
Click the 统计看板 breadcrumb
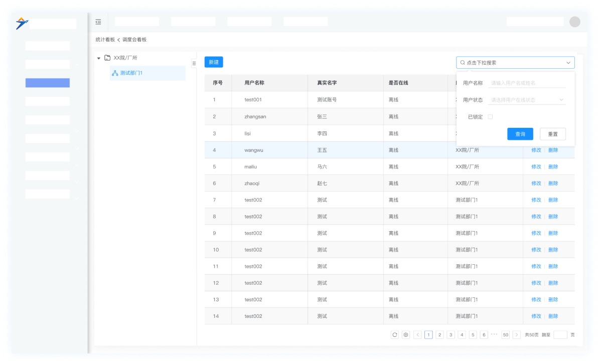[x=105, y=40]
